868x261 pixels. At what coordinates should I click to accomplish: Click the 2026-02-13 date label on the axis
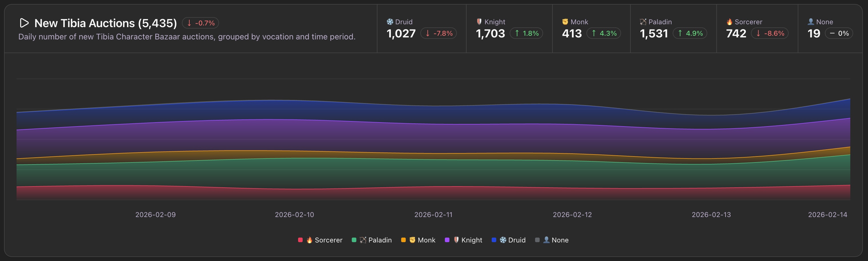click(x=711, y=215)
